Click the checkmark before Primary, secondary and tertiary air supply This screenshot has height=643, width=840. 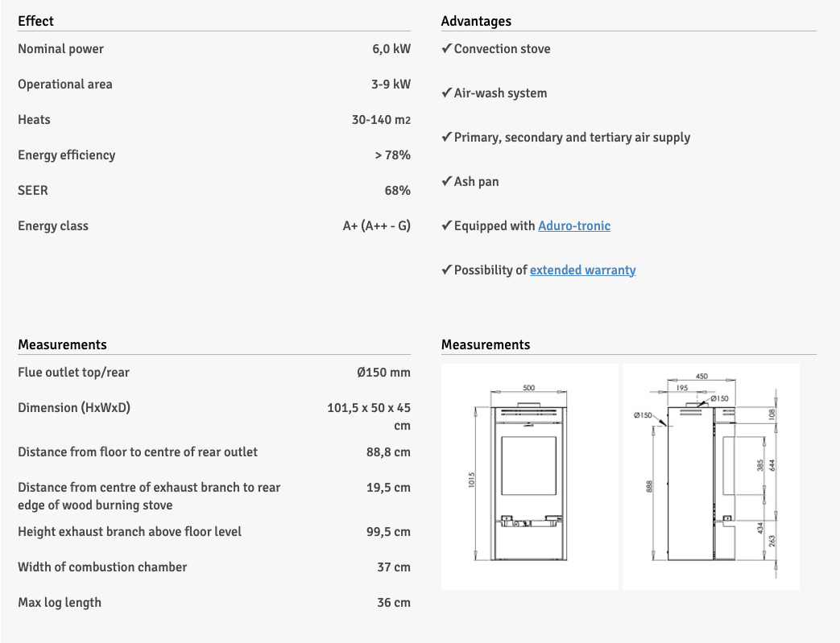(x=446, y=138)
